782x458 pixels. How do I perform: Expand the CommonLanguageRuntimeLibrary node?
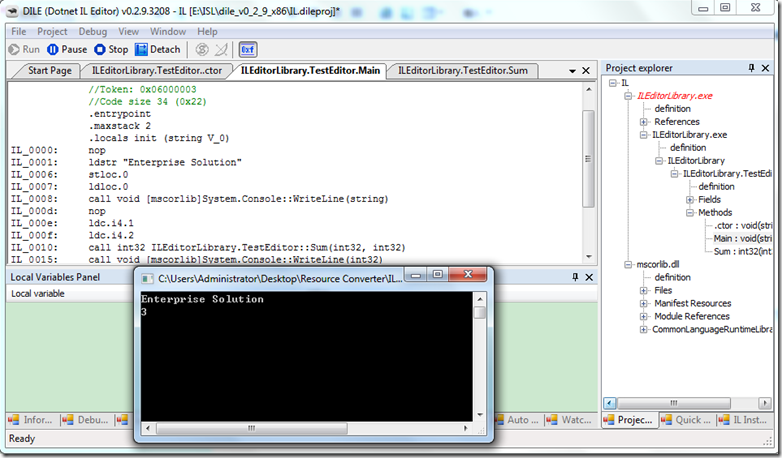click(x=643, y=329)
